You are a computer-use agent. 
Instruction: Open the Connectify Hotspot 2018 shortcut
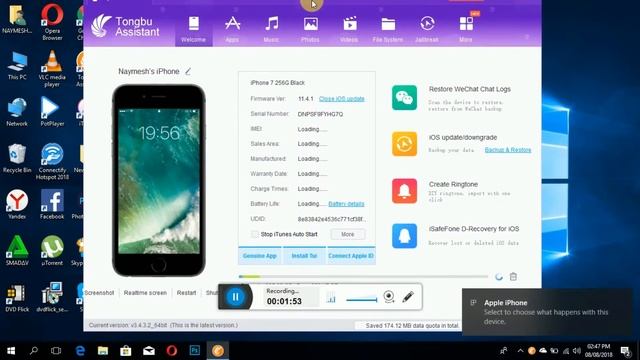tap(52, 161)
